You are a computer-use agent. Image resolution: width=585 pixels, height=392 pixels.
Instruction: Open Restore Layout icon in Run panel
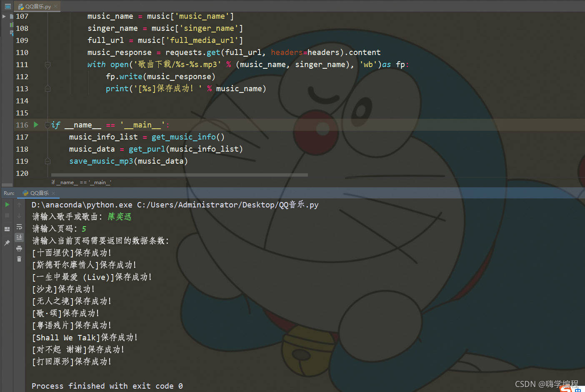[x=7, y=229]
